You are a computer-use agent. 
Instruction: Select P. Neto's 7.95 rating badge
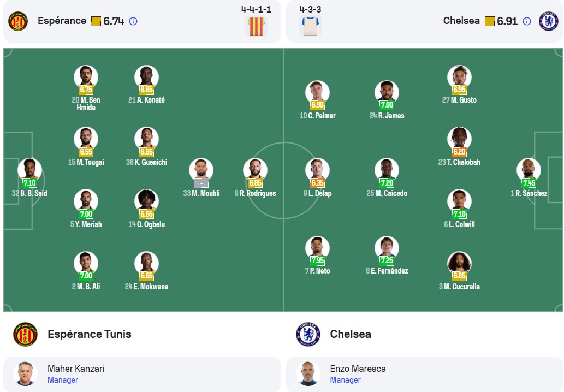(x=317, y=260)
